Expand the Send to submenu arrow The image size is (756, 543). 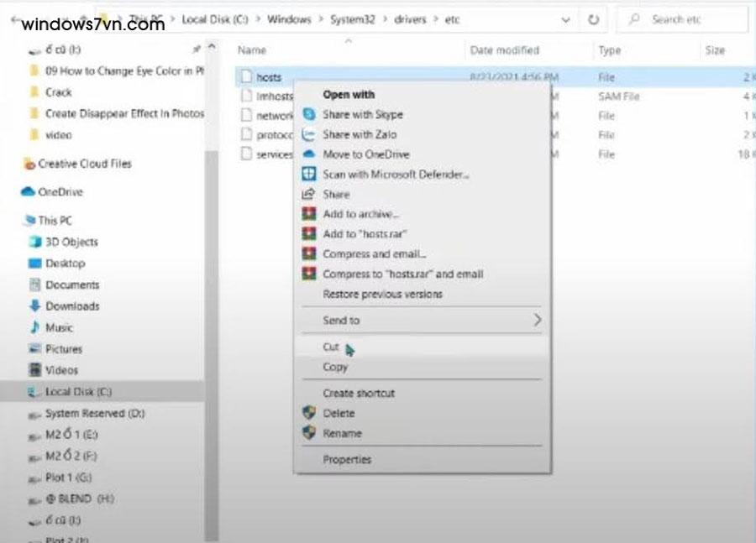pyautogui.click(x=537, y=320)
